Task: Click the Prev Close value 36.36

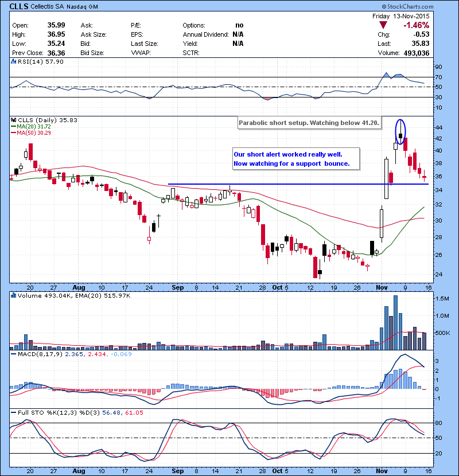Action: tap(56, 53)
